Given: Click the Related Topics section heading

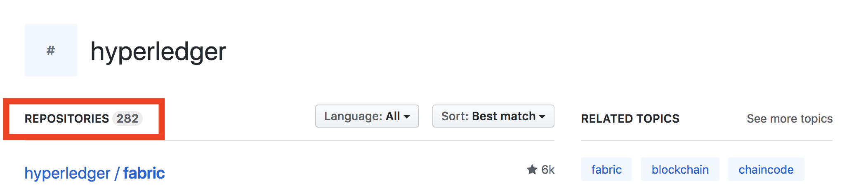Looking at the screenshot, I should (x=630, y=119).
